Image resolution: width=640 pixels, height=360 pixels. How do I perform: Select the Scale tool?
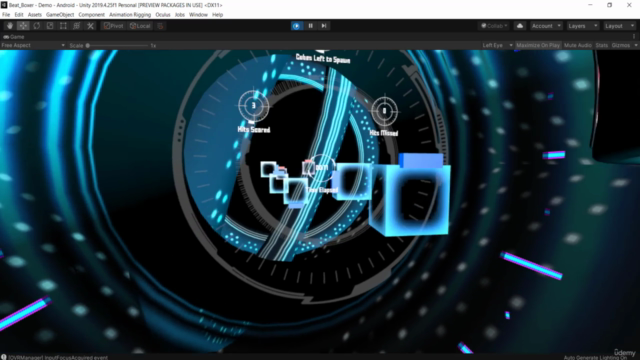click(x=50, y=26)
